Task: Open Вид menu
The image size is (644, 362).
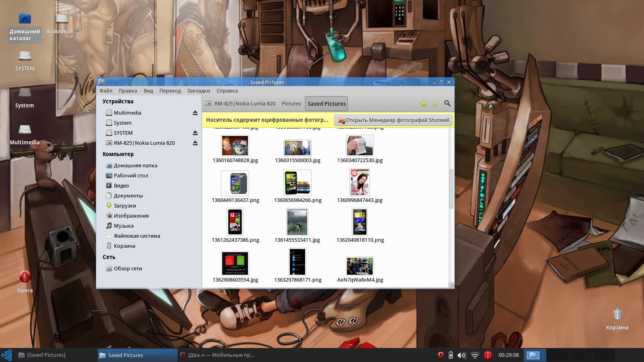Action: pos(149,90)
